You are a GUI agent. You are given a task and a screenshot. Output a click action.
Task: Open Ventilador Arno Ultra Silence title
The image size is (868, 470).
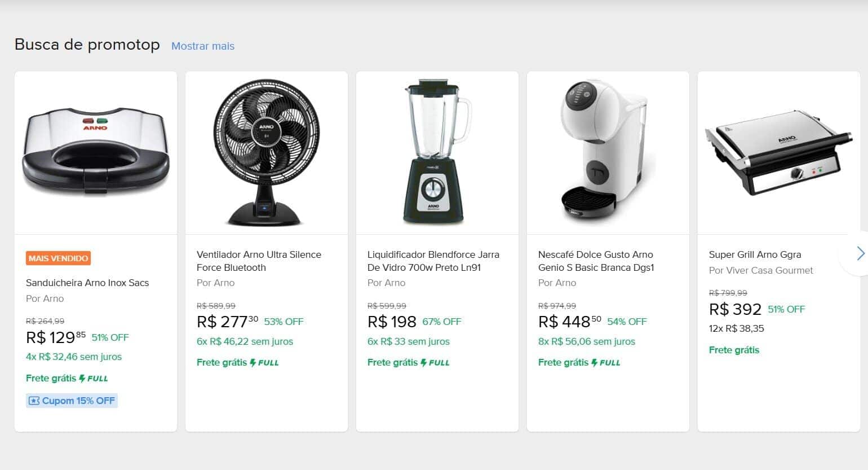coord(259,261)
